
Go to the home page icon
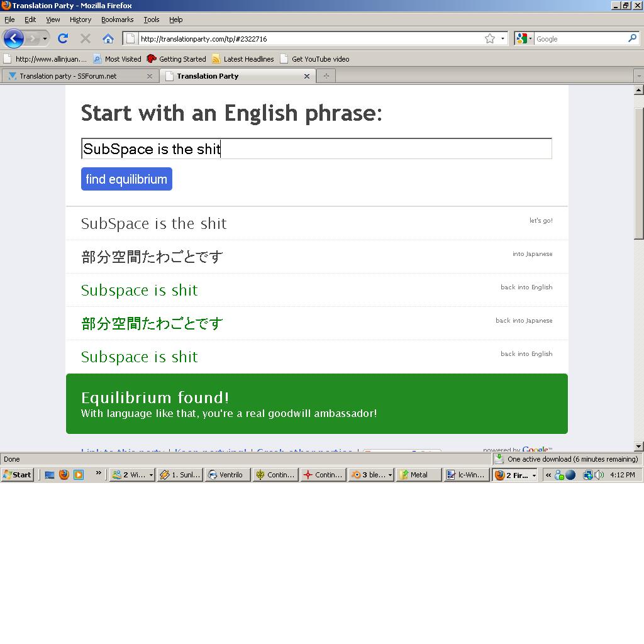[108, 38]
